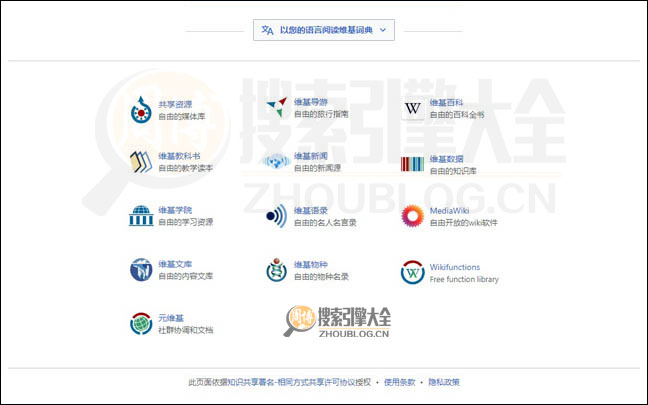Click the translate icon in language button
Viewport: 648px width, 405px height.
coord(267,30)
